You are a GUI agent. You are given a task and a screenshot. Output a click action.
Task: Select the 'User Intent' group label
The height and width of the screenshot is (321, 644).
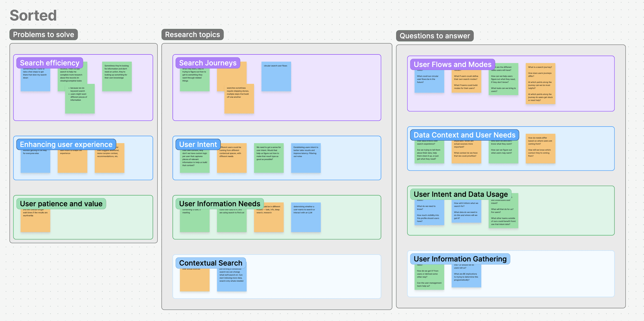click(x=198, y=144)
